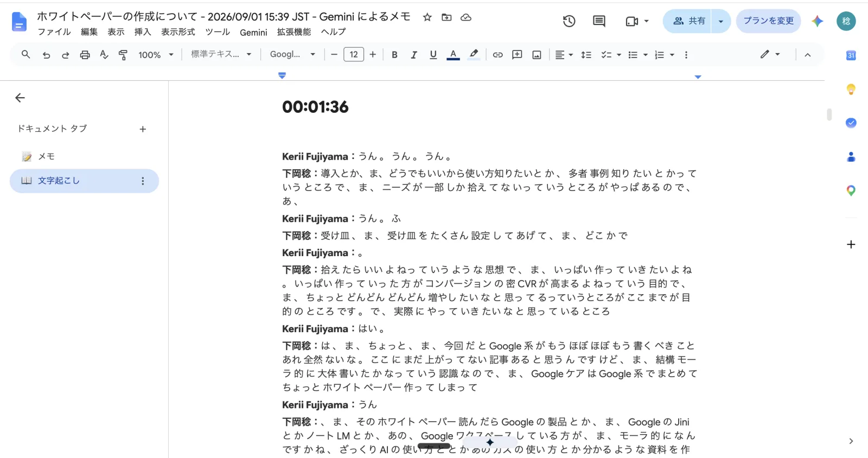Get add-ons with the plus icon

click(x=851, y=244)
